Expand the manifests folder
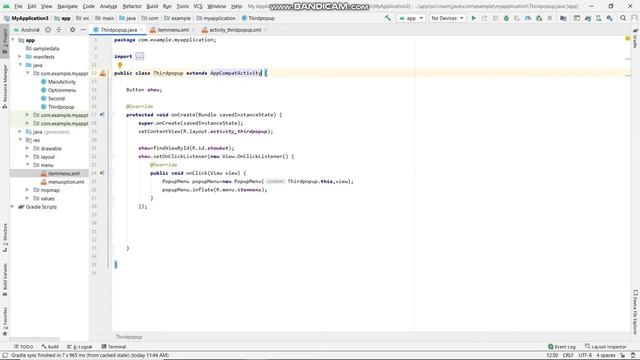The width and height of the screenshot is (640, 360). tap(20, 57)
